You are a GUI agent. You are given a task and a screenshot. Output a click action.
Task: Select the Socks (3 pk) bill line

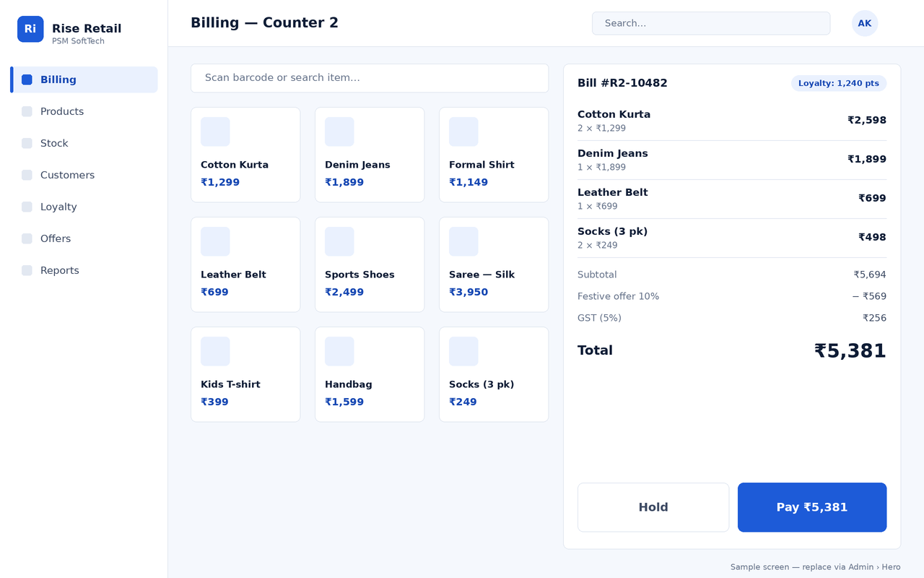[732, 238]
